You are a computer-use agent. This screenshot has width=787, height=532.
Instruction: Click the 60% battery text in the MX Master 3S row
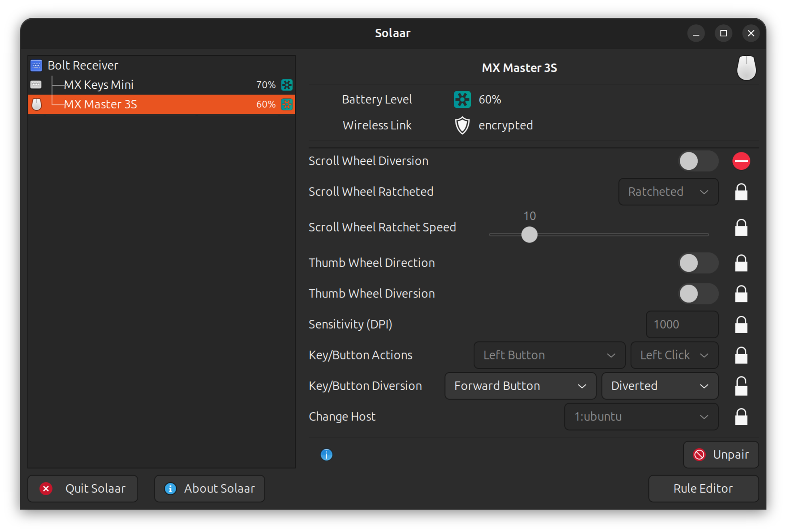266,104
